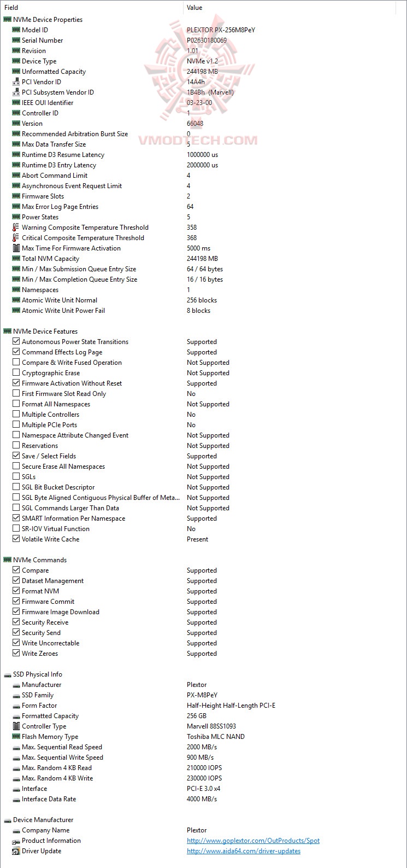Viewport: 407px width, 868px height.
Task: Click the Warning Composite Temperature Threshold thermometer icon
Action: coord(16,228)
